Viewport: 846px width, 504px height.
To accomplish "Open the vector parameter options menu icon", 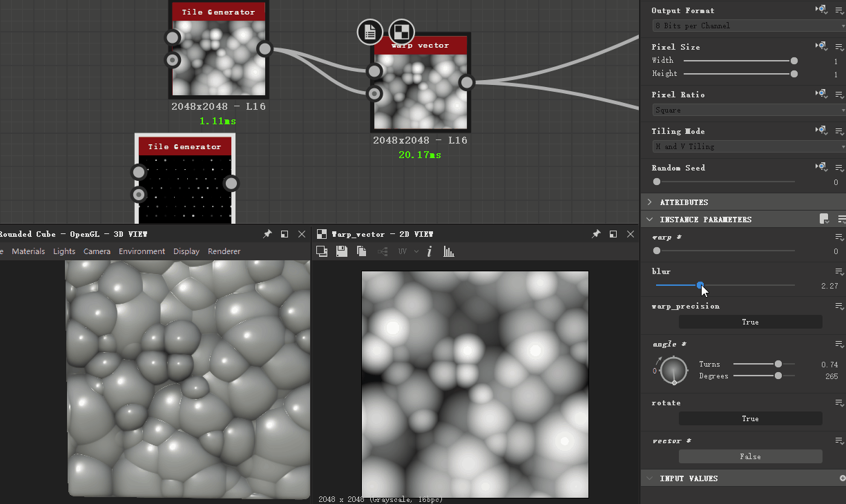I will click(839, 441).
